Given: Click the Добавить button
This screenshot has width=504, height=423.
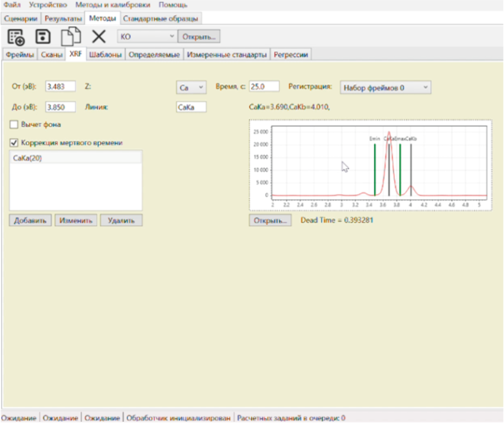Looking at the screenshot, I should pyautogui.click(x=30, y=221).
